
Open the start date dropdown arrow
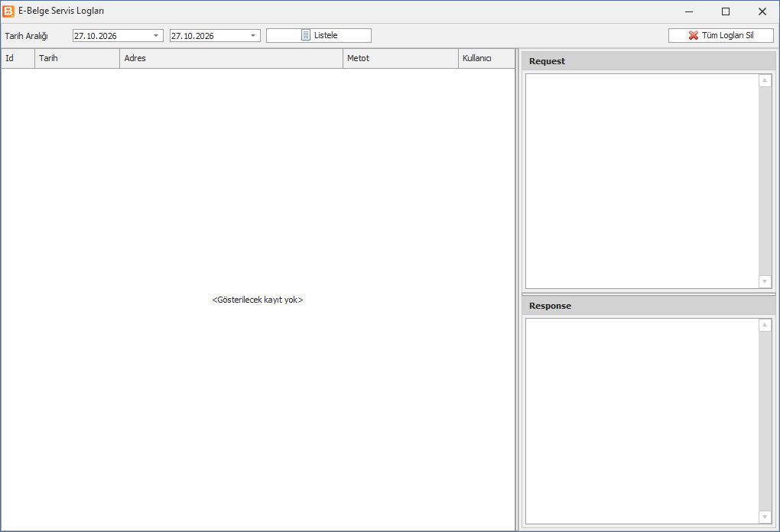click(x=156, y=36)
